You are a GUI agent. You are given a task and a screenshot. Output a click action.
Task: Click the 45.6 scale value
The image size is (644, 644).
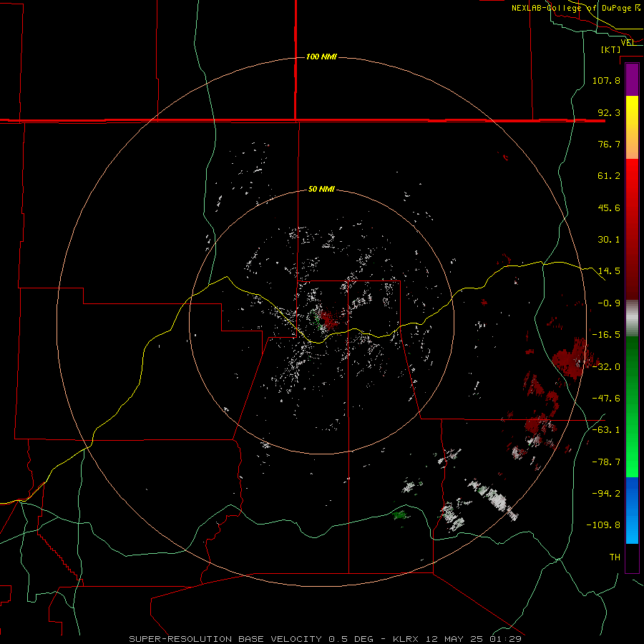609,208
